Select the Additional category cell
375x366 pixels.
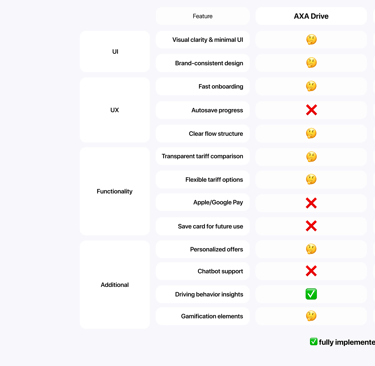pyautogui.click(x=115, y=285)
